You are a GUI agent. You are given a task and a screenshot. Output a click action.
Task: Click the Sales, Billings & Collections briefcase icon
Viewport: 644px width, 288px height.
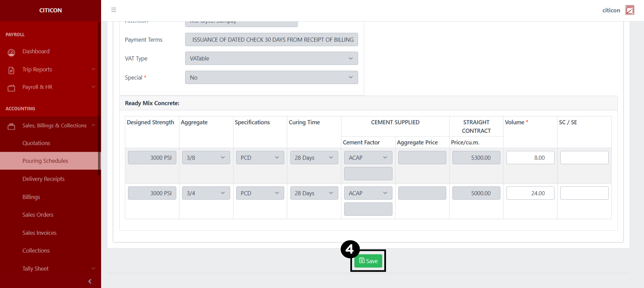[x=11, y=126]
